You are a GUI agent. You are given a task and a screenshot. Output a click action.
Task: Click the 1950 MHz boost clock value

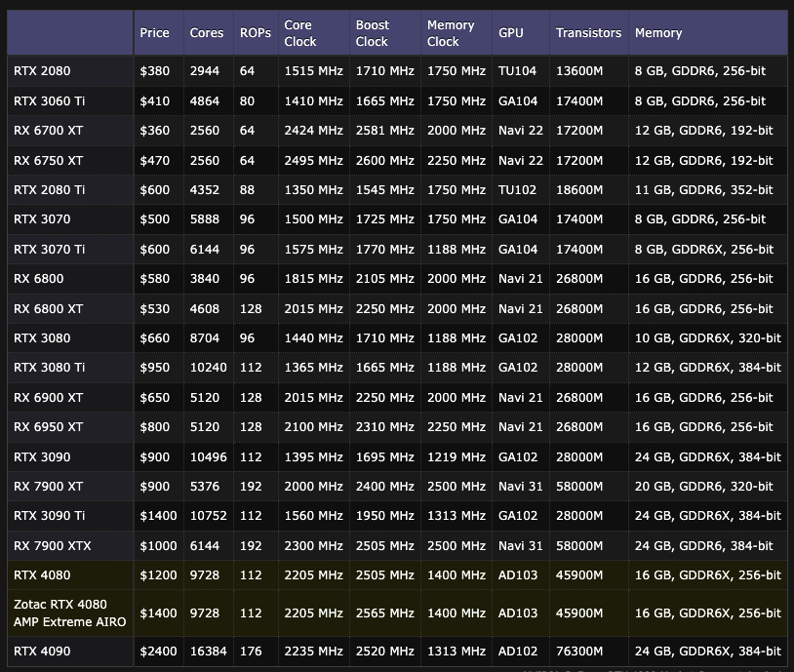(385, 516)
